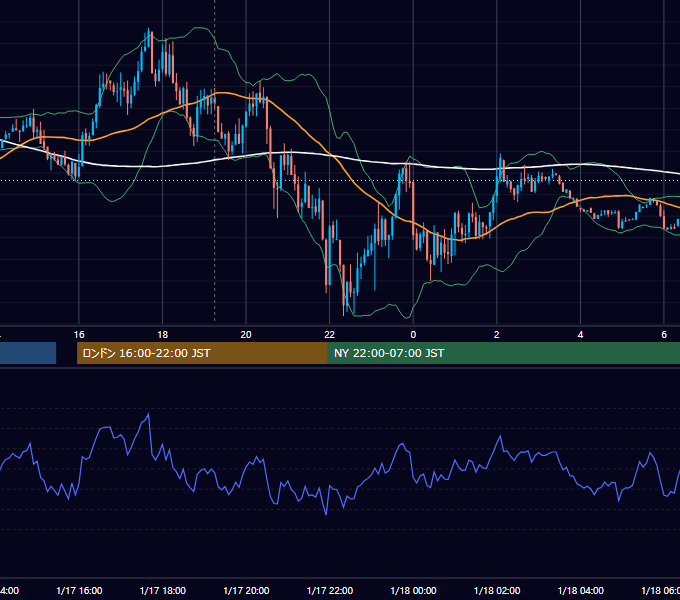The image size is (680, 600).
Task: Click the 1/17 20:00 date label
Action: click(246, 590)
